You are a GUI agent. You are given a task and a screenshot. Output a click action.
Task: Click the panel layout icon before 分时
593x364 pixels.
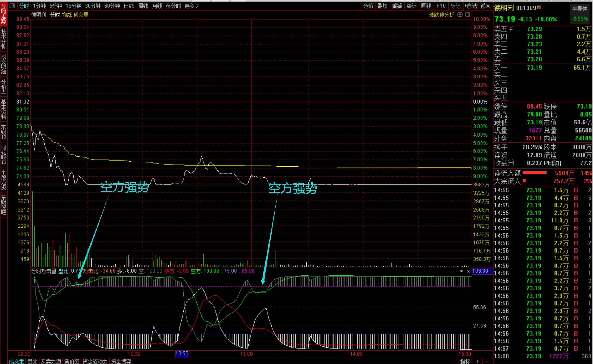click(12, 6)
